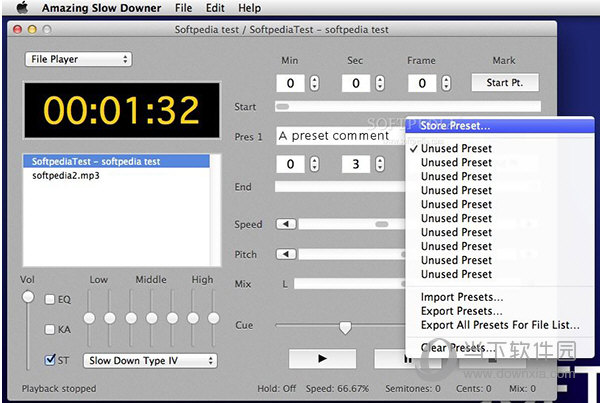The image size is (600, 403).
Task: Select the checked Unused Preset entry
Action: click(500, 148)
